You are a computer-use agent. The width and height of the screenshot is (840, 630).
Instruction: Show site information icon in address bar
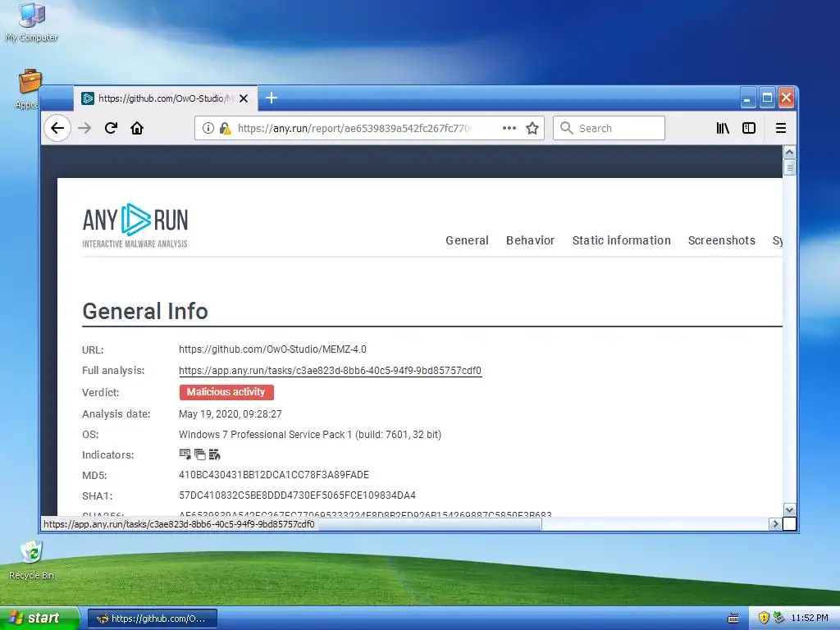point(208,128)
